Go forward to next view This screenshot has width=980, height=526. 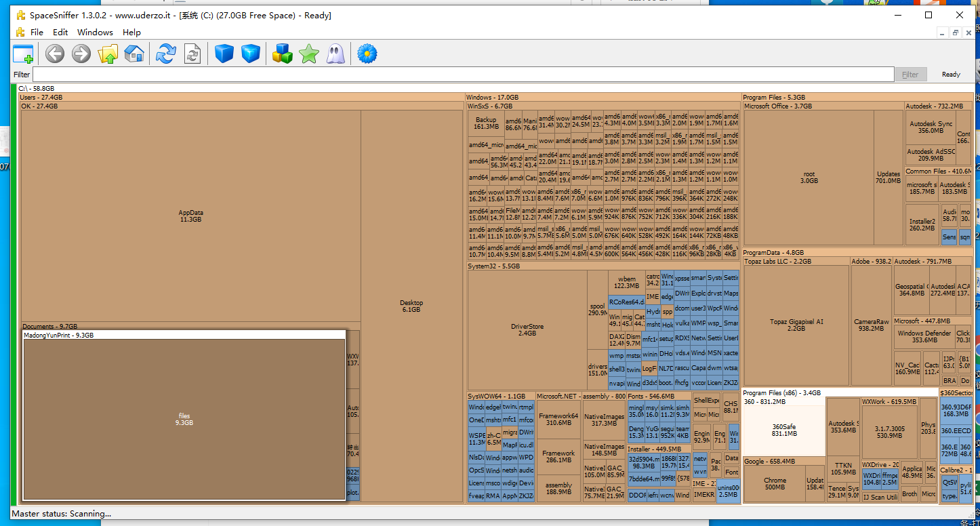click(x=81, y=54)
